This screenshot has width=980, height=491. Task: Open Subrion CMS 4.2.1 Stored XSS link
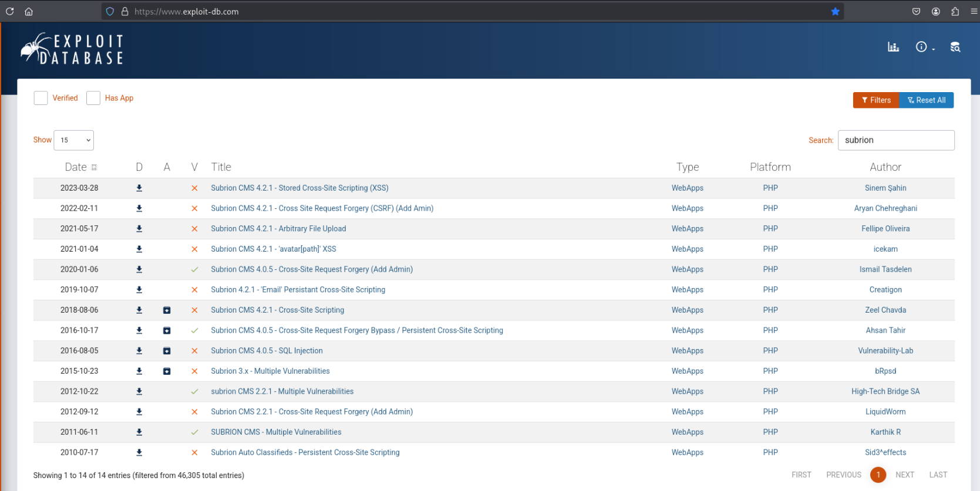(299, 188)
